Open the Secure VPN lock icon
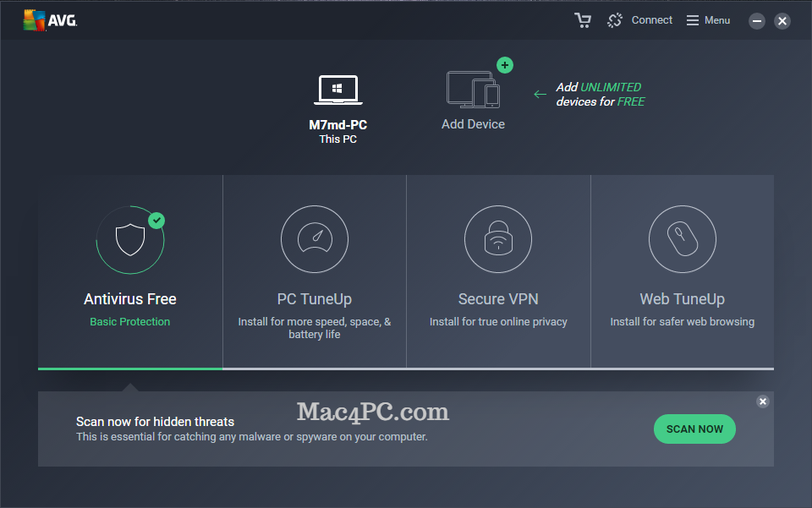812x508 pixels. 498,239
